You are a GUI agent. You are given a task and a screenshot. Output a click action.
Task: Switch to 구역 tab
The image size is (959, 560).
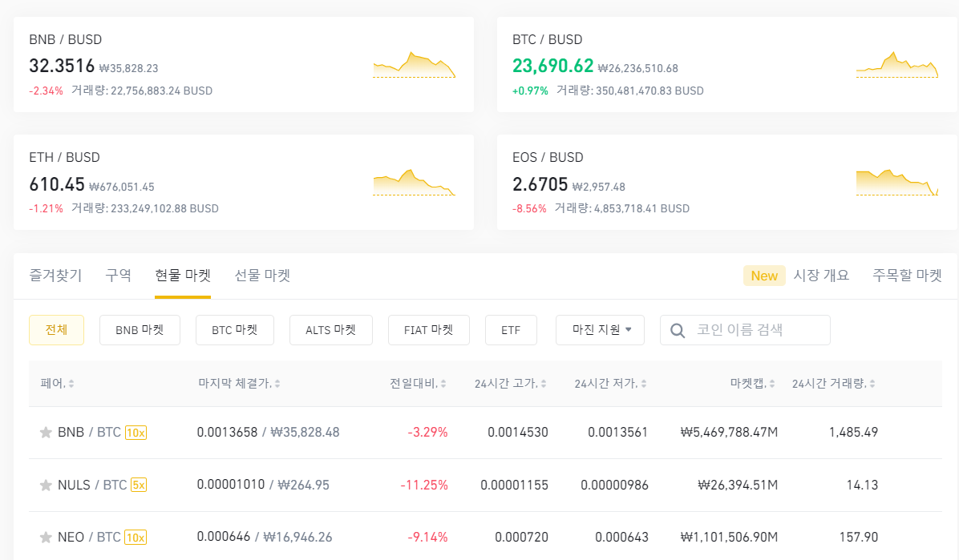point(119,276)
